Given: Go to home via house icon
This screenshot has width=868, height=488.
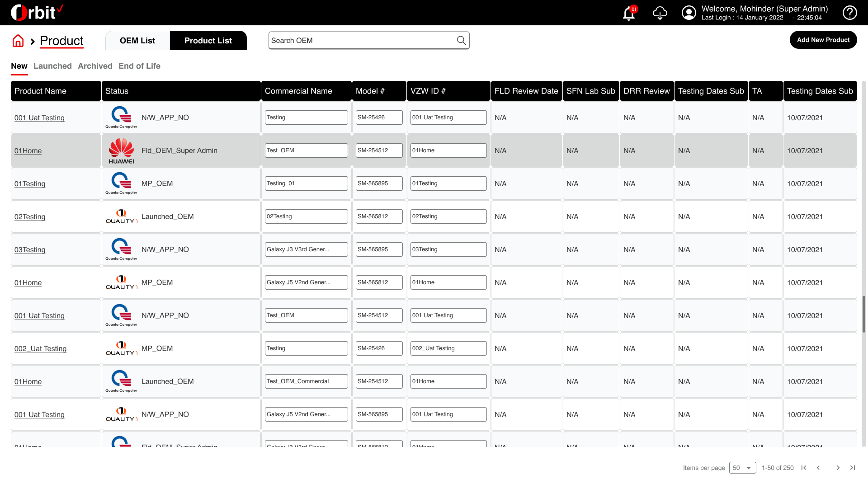Looking at the screenshot, I should point(18,41).
